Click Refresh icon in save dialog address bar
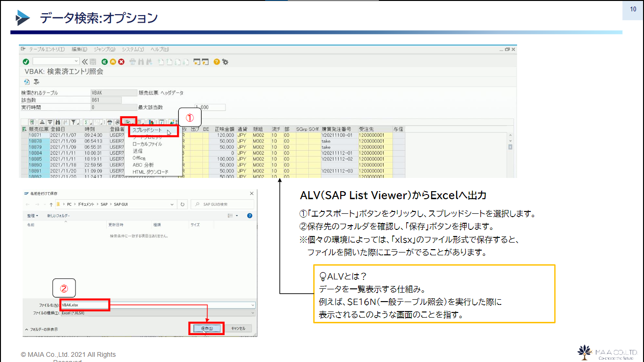Image resolution: width=644 pixels, height=362 pixels. coord(182,204)
